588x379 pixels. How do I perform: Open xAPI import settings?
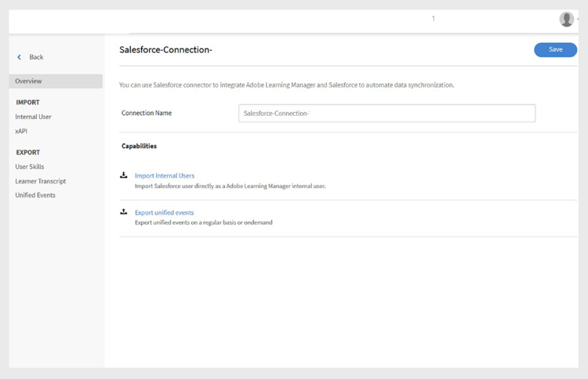coord(21,131)
